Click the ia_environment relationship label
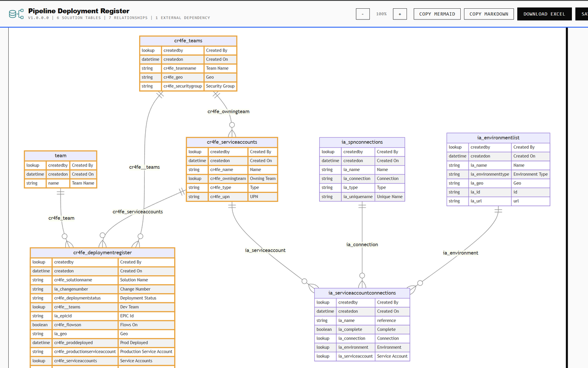 pyautogui.click(x=460, y=253)
